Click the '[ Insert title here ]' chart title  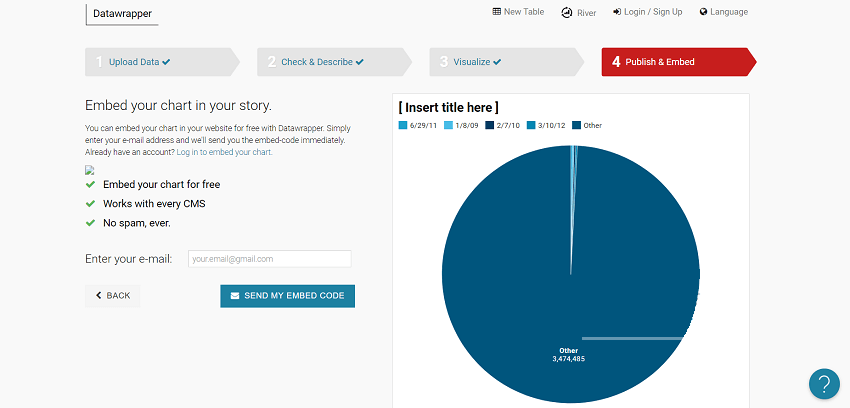pyautogui.click(x=448, y=107)
